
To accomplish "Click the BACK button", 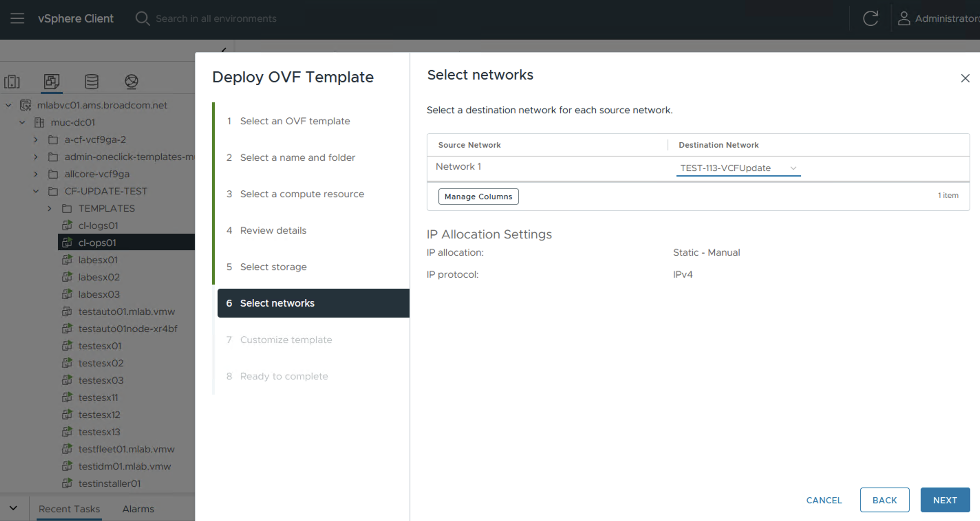I will pos(884,500).
